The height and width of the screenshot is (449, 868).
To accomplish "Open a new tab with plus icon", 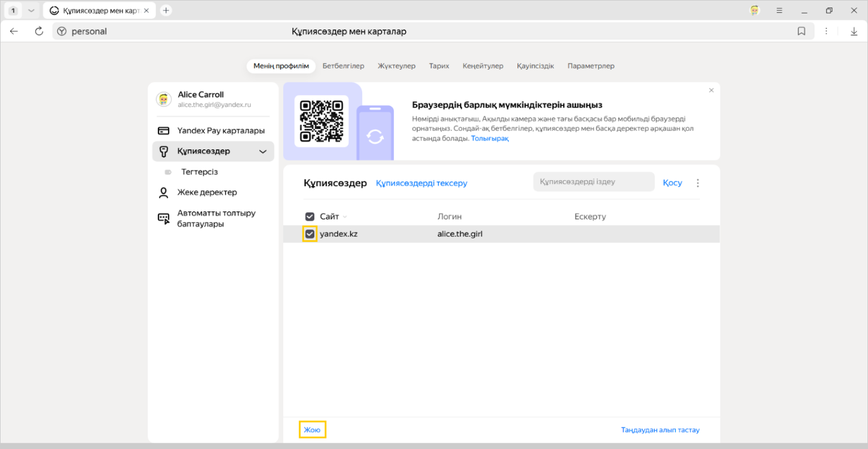I will coord(166,11).
